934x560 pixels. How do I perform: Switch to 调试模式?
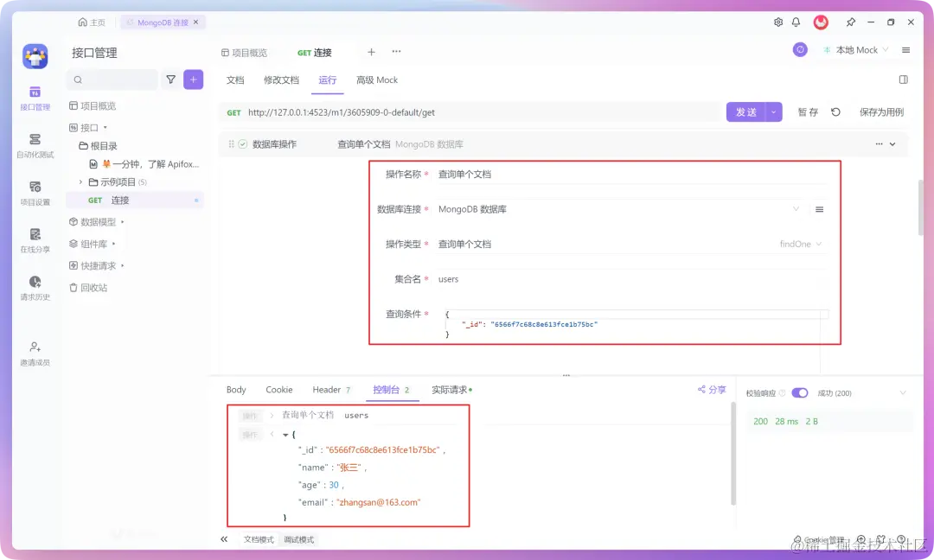pyautogui.click(x=299, y=540)
